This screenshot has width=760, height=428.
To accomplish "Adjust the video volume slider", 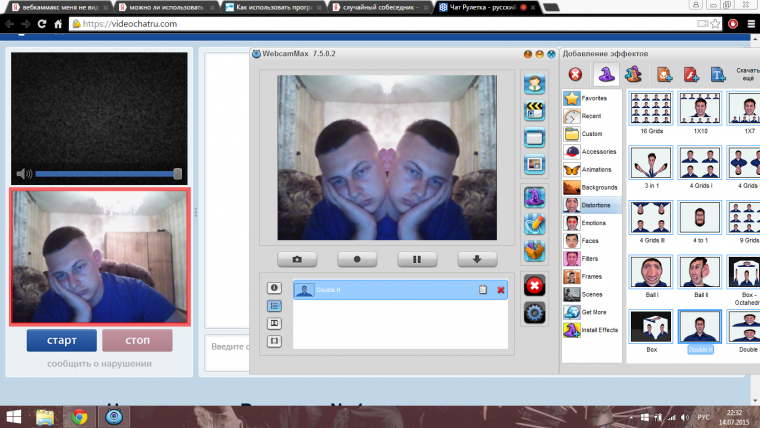I will coord(108,174).
